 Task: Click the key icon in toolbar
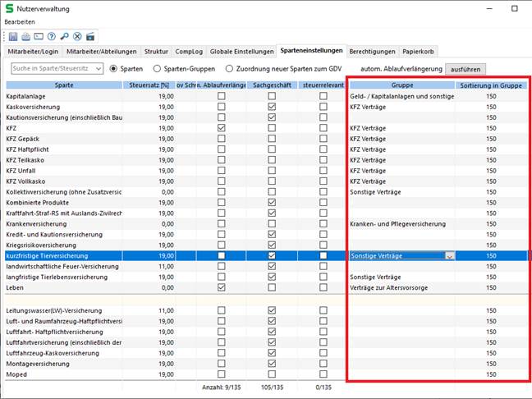coord(65,36)
